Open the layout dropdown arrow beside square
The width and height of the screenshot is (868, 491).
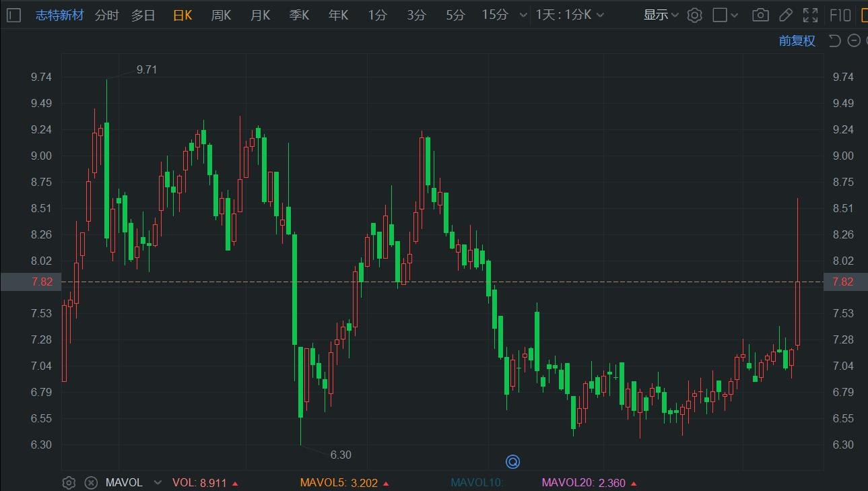click(735, 15)
